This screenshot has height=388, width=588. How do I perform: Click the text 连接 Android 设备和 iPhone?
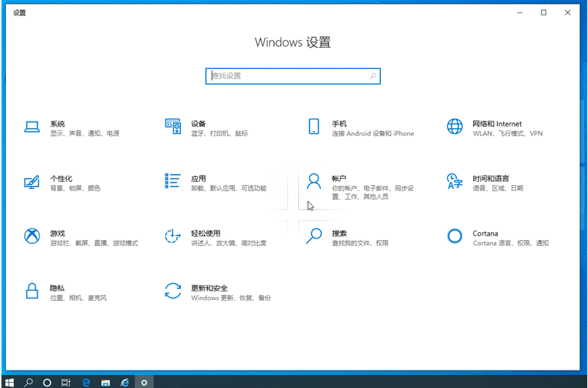pos(373,133)
